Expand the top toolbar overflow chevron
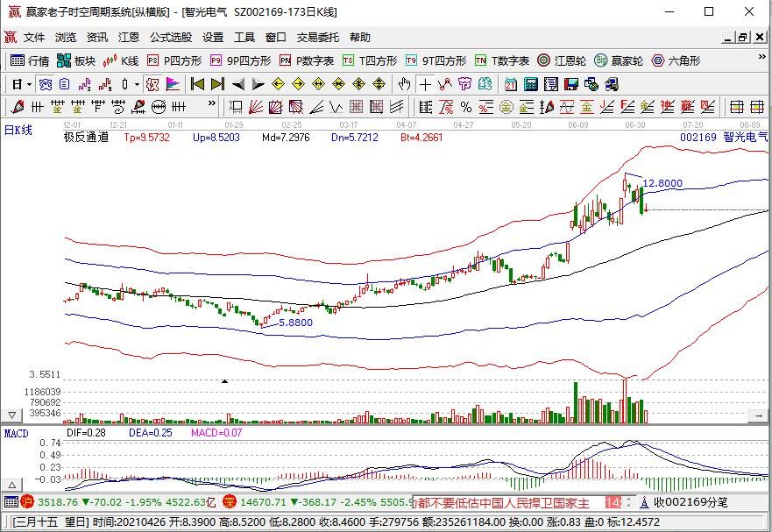Image resolution: width=772 pixels, height=532 pixels. tap(761, 58)
